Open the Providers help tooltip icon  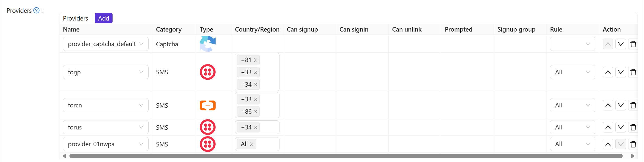[36, 10]
